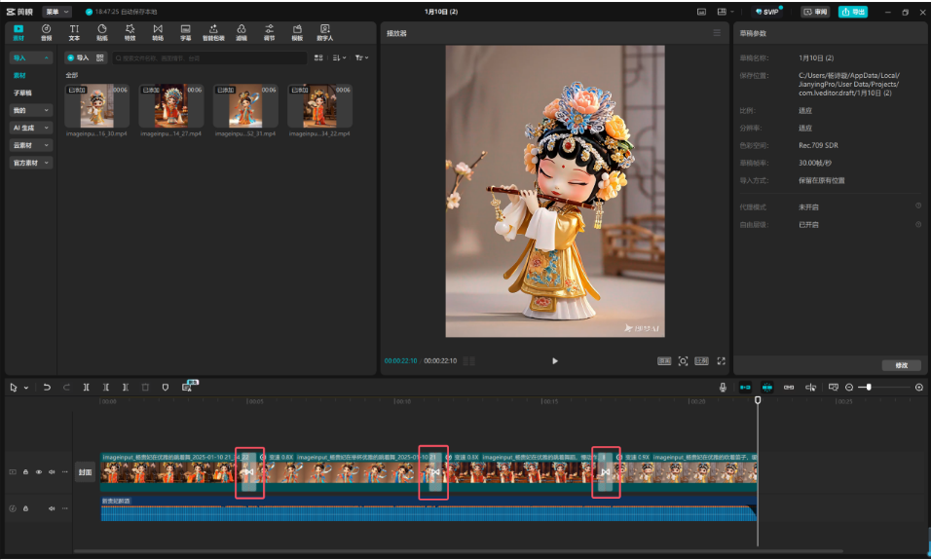Screen dimensions: 931x560
Task: Open the 贴纸 (Stickers) tab
Action: pyautogui.click(x=102, y=32)
